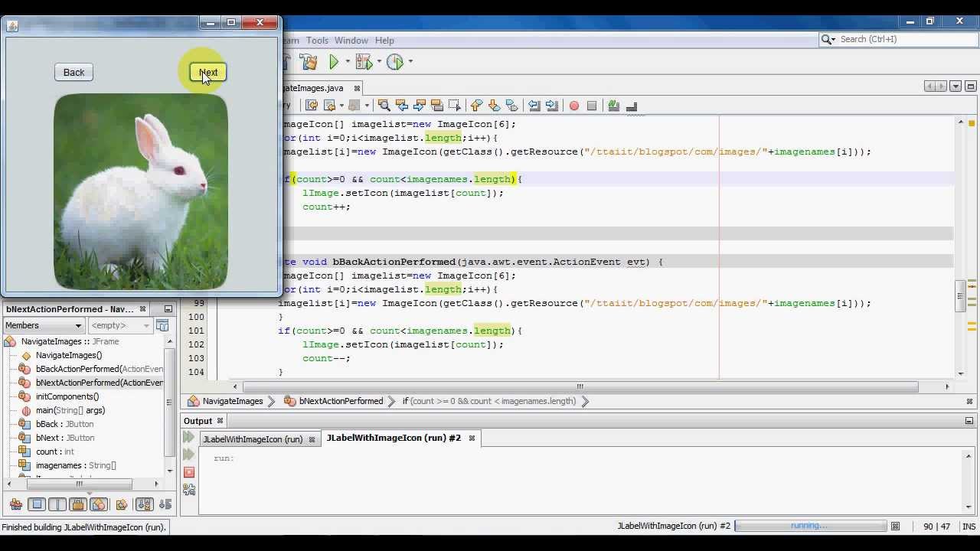The height and width of the screenshot is (551, 980).
Task: Toggle Highlight Search in the editor toolbar
Action: pos(437,106)
